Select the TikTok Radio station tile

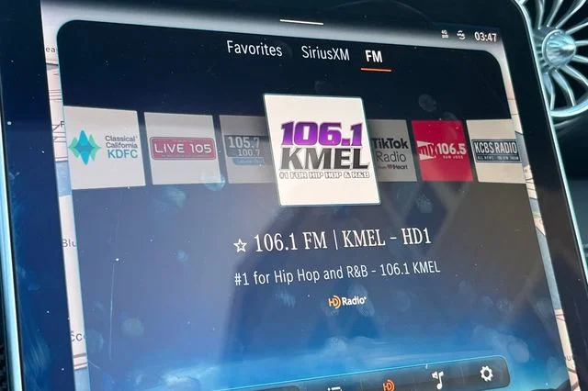point(392,151)
